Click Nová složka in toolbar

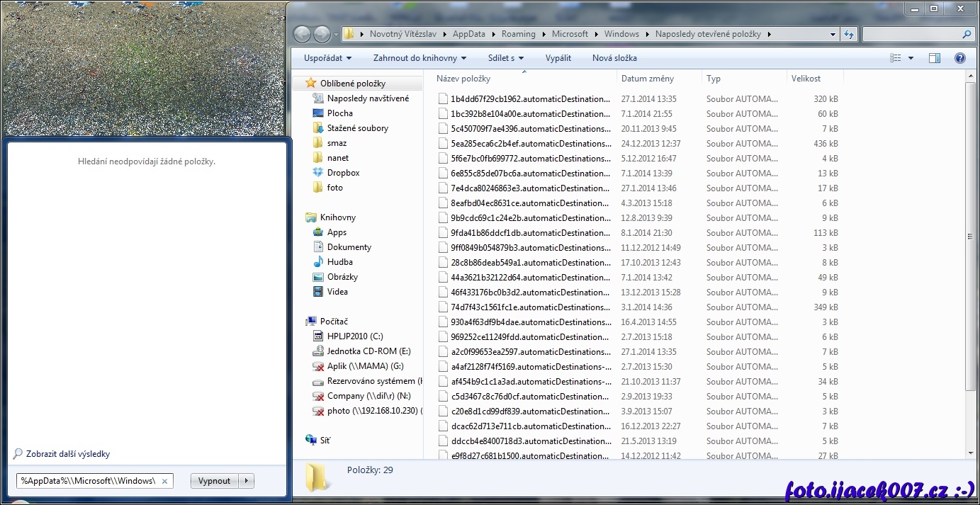pyautogui.click(x=614, y=58)
